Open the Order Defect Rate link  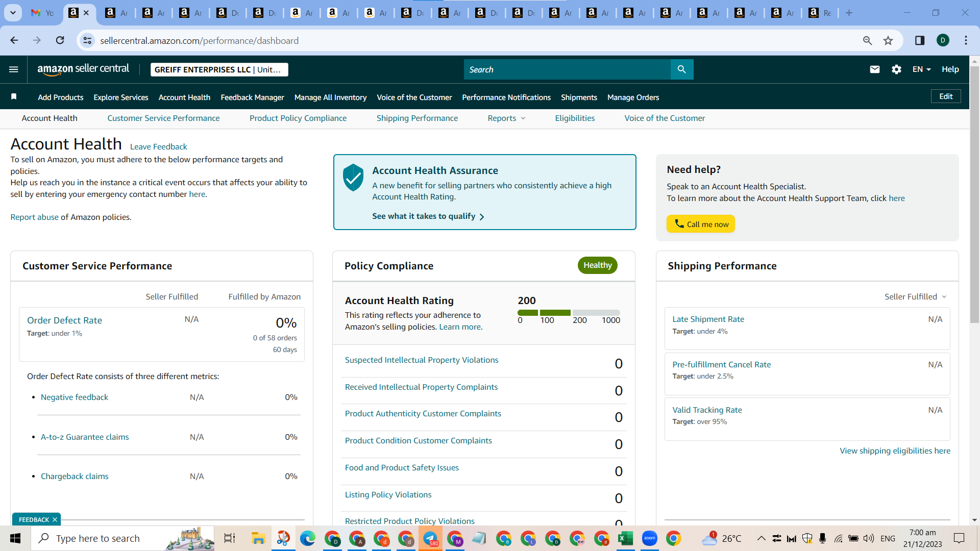point(64,320)
